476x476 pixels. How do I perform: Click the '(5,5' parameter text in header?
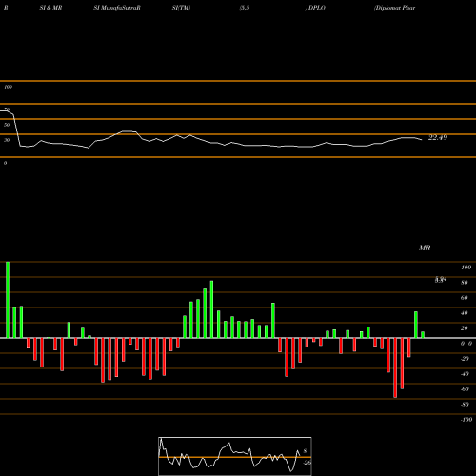pyautogui.click(x=244, y=8)
